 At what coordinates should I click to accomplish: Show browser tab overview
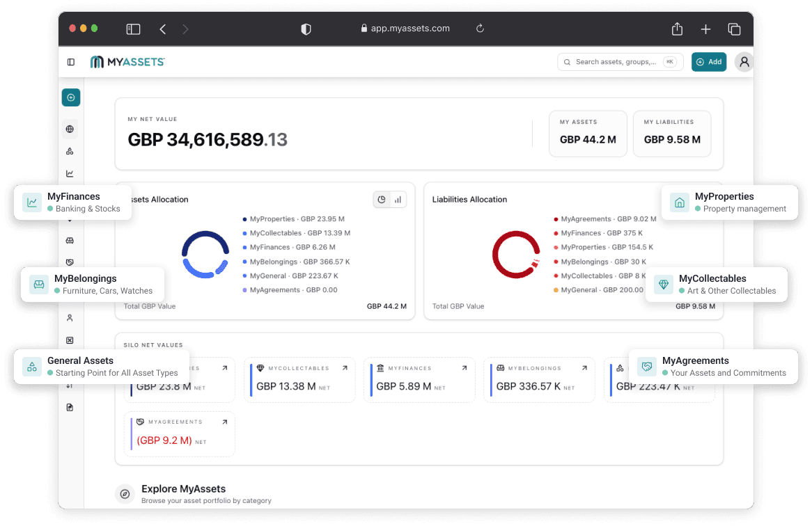coord(734,29)
